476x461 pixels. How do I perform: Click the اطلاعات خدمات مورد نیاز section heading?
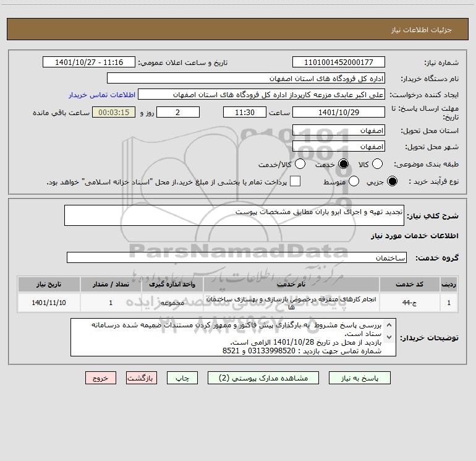click(414, 236)
